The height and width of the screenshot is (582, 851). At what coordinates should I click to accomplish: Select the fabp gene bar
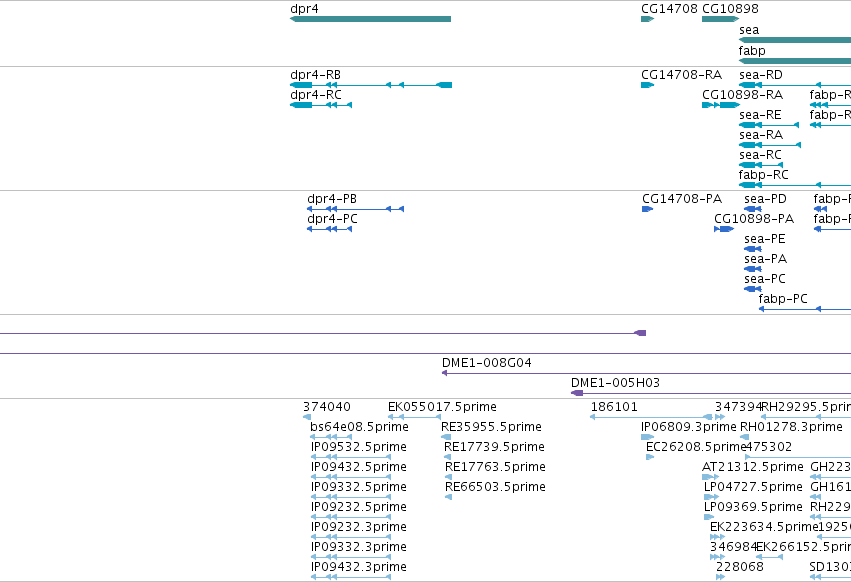click(795, 60)
